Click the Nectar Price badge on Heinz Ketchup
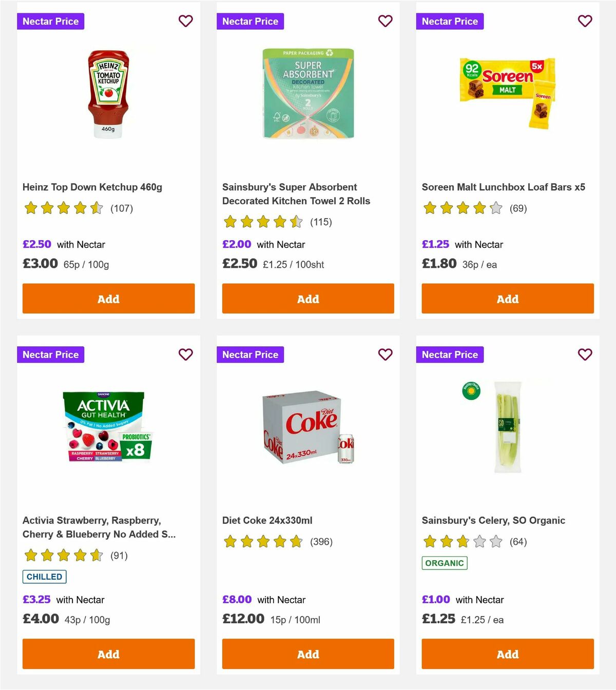Image resolution: width=616 pixels, height=690 pixels. pos(50,21)
